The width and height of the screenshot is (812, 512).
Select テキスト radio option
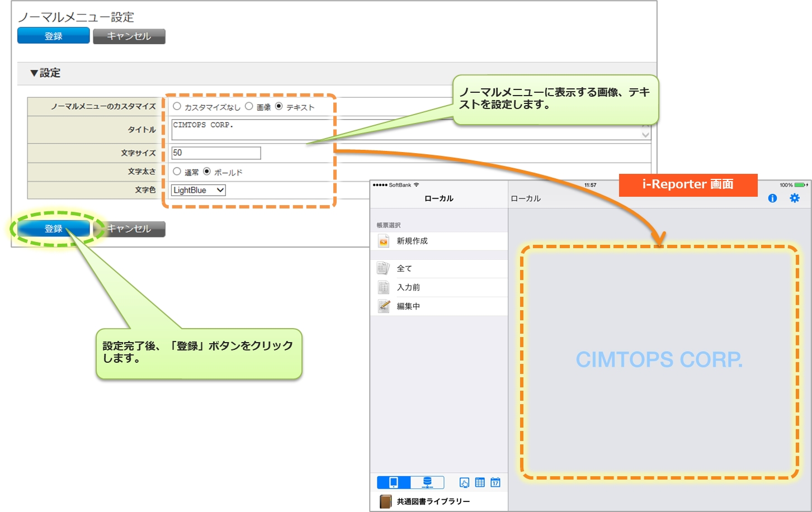[x=278, y=106]
